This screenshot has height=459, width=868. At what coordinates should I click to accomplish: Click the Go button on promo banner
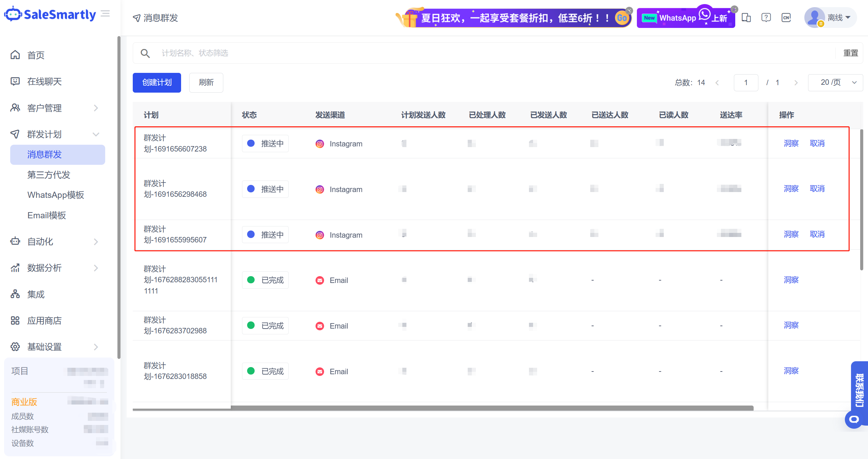coord(622,18)
